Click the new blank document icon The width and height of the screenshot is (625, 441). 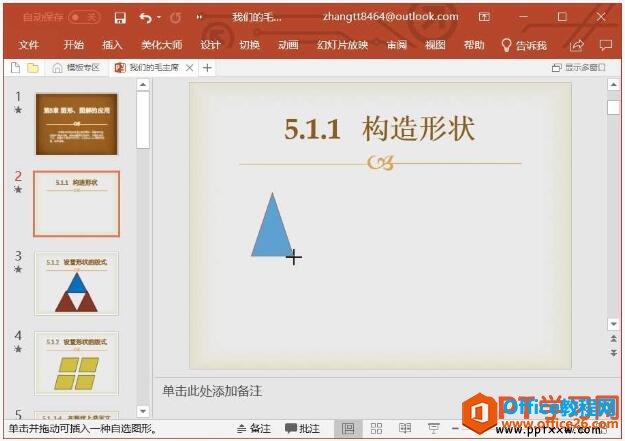point(15,68)
